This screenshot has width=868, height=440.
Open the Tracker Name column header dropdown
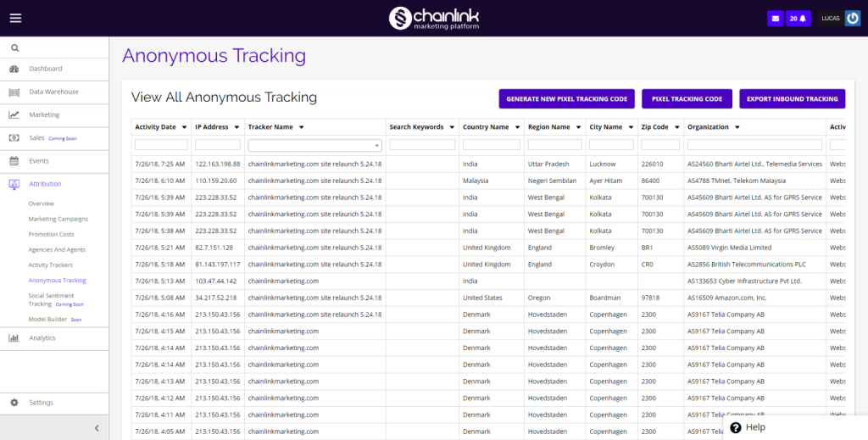click(x=301, y=127)
